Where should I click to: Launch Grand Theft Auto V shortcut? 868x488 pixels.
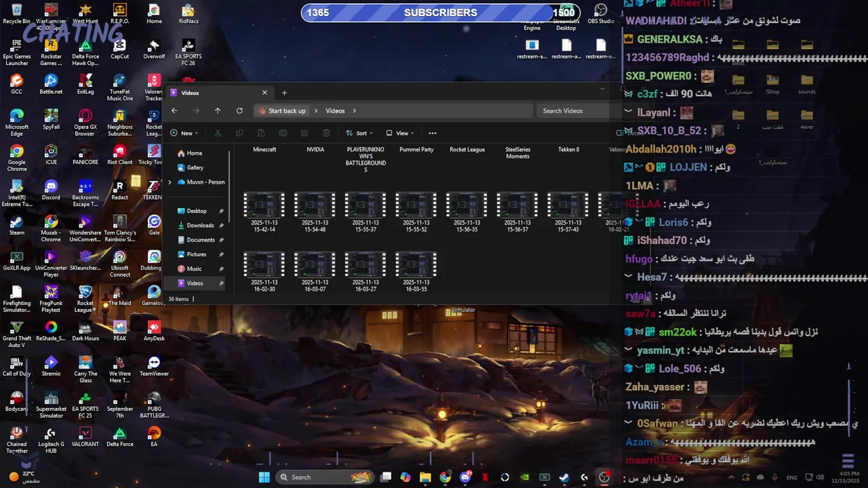tap(16, 334)
